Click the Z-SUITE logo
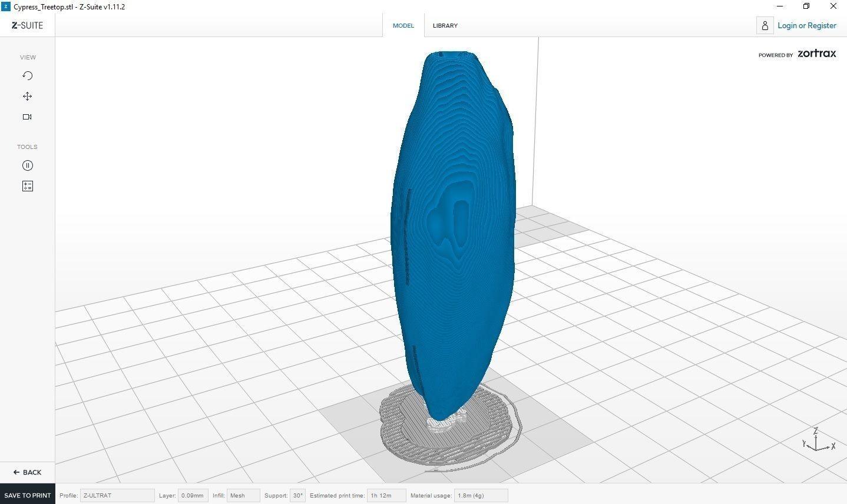Image resolution: width=847 pixels, height=504 pixels. [x=27, y=25]
